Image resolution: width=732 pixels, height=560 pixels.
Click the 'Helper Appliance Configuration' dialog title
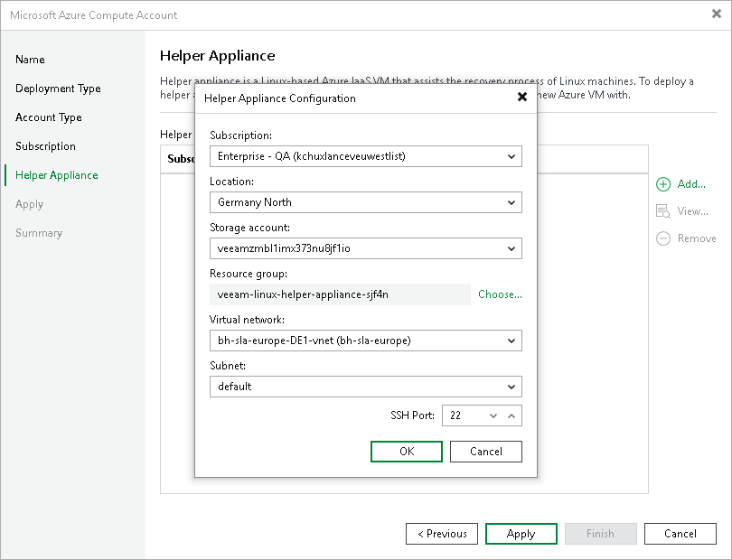(x=279, y=98)
